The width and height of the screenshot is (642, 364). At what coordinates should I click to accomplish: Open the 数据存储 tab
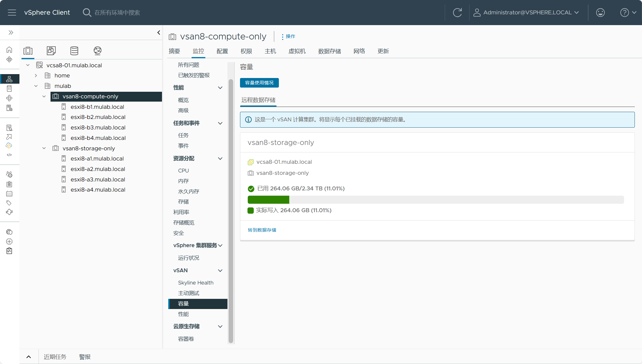(x=330, y=51)
